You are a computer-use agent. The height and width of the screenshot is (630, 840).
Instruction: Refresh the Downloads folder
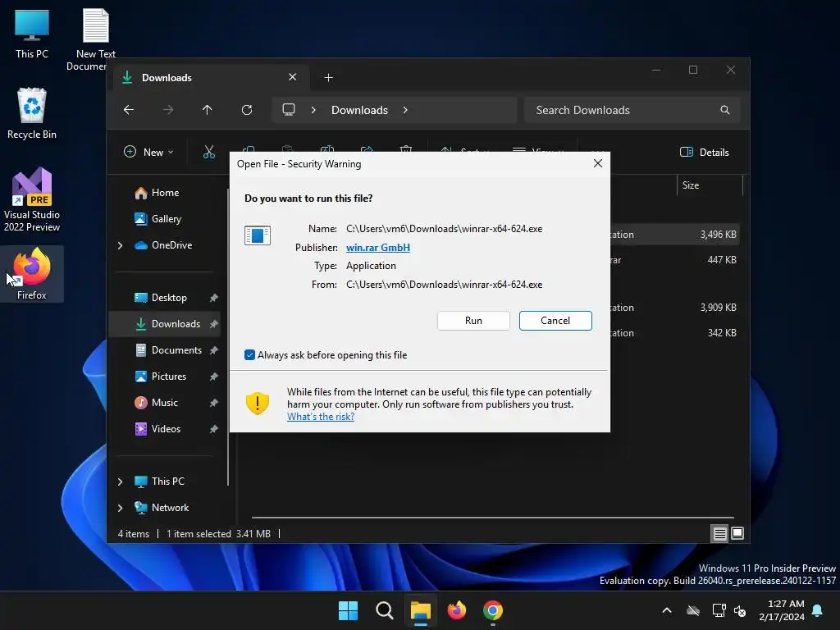[x=246, y=110]
